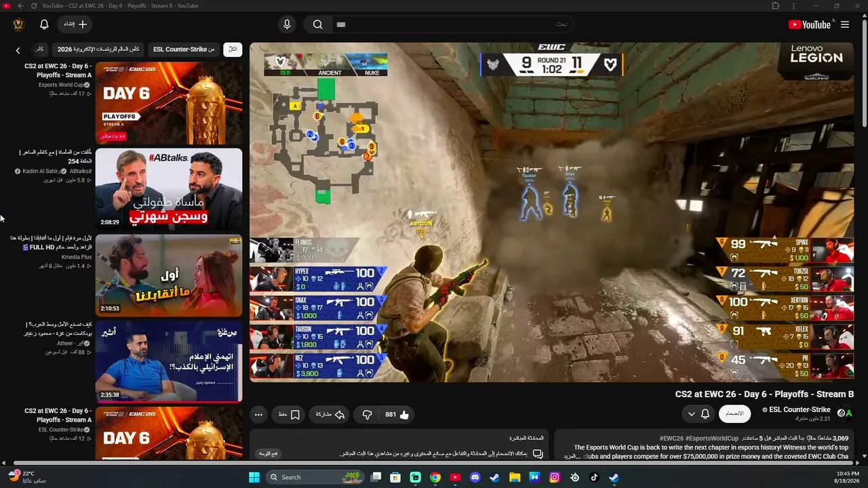Reload the page in the browser
868x488 pixels.
[34, 6]
